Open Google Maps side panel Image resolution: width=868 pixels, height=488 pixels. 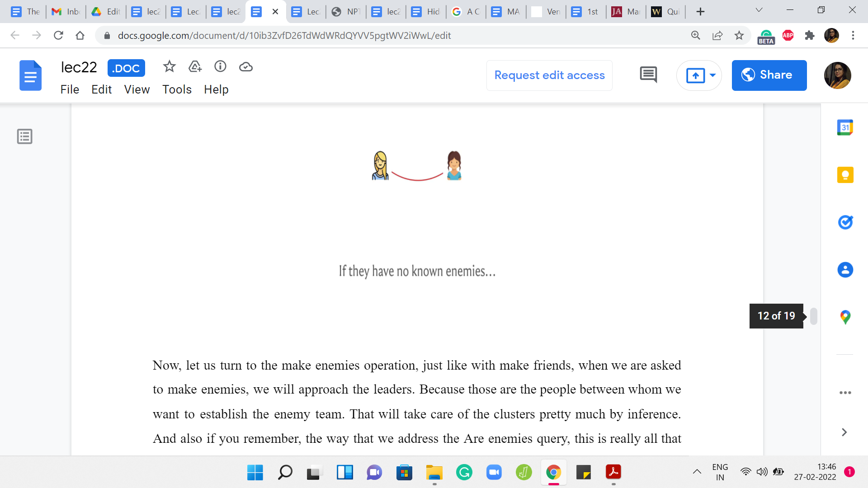click(845, 317)
